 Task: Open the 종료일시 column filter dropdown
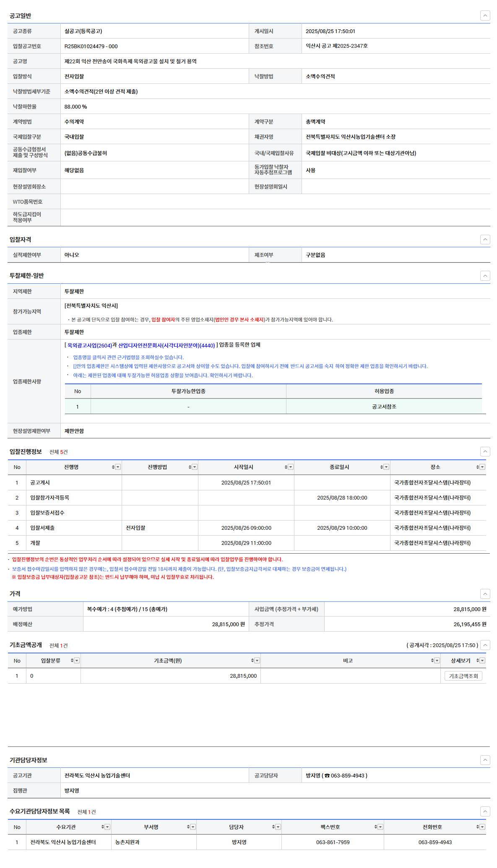click(386, 467)
